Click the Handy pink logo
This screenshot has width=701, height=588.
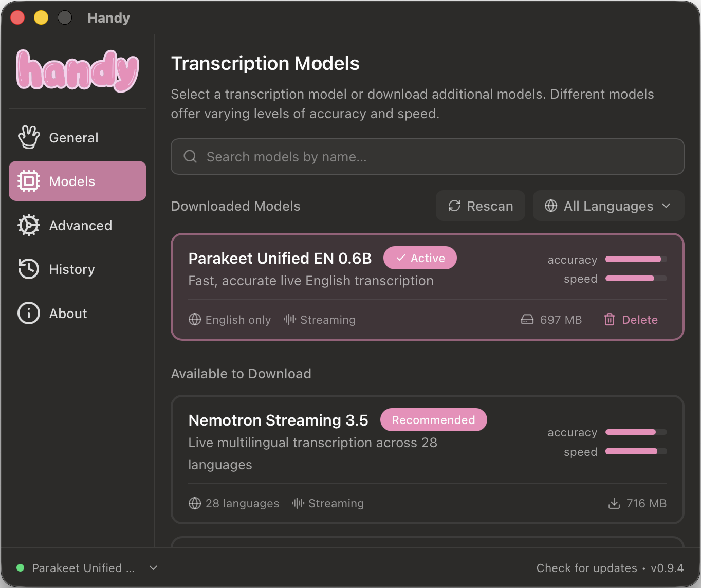[x=78, y=71]
